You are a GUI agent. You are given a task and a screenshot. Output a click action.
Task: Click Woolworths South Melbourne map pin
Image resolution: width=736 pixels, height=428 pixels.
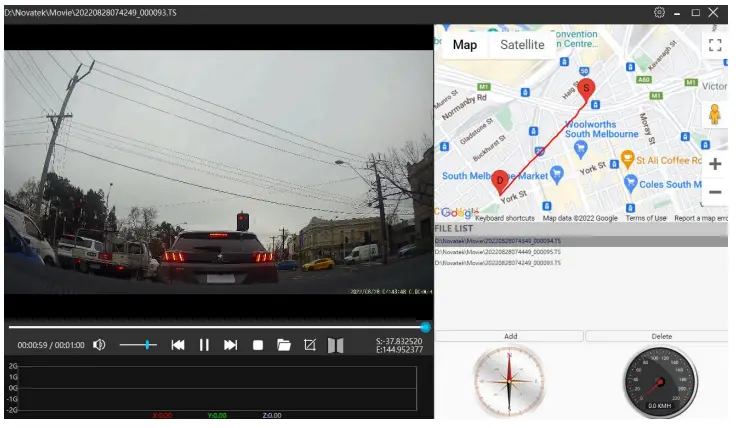click(581, 149)
